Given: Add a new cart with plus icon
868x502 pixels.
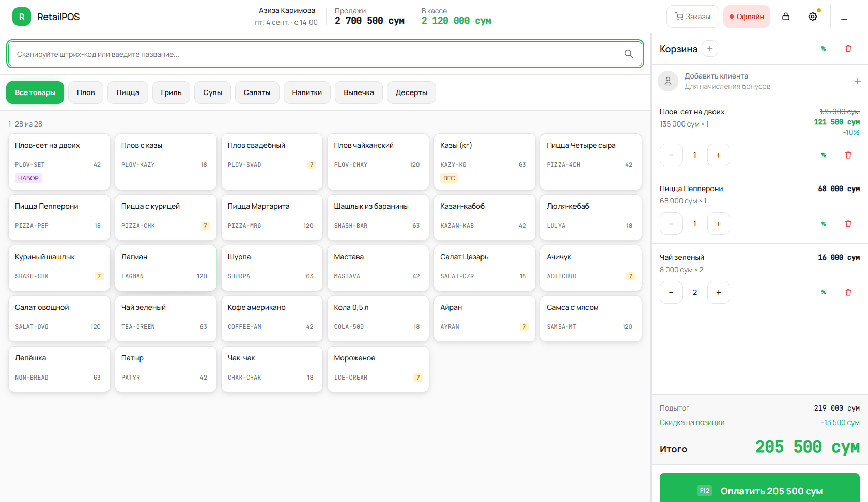Looking at the screenshot, I should click(x=710, y=49).
